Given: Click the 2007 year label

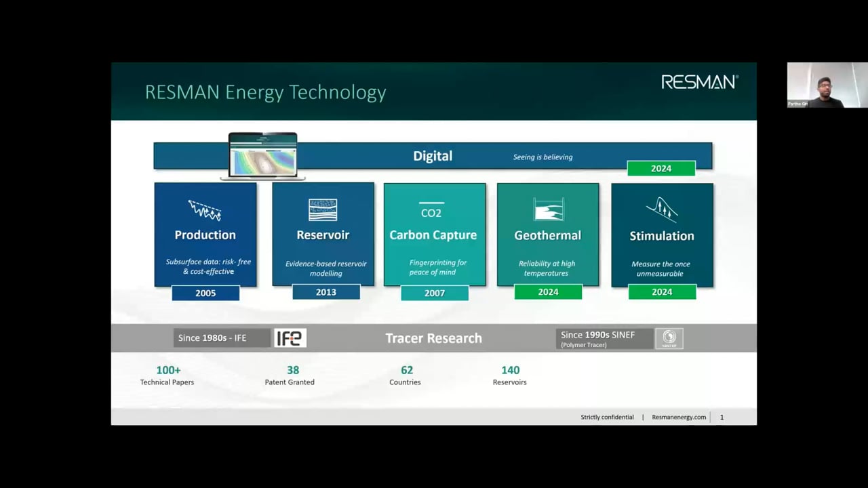Looking at the screenshot, I should [x=435, y=293].
